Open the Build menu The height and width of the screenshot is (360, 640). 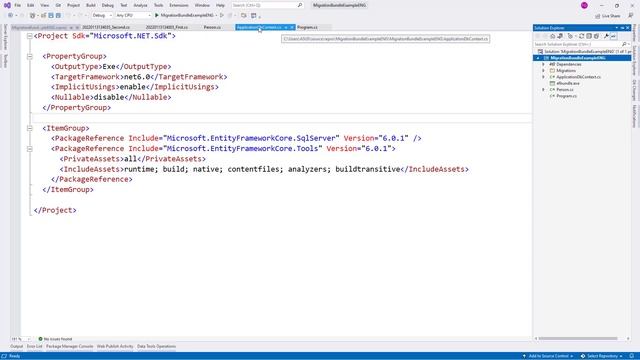[x=91, y=5]
